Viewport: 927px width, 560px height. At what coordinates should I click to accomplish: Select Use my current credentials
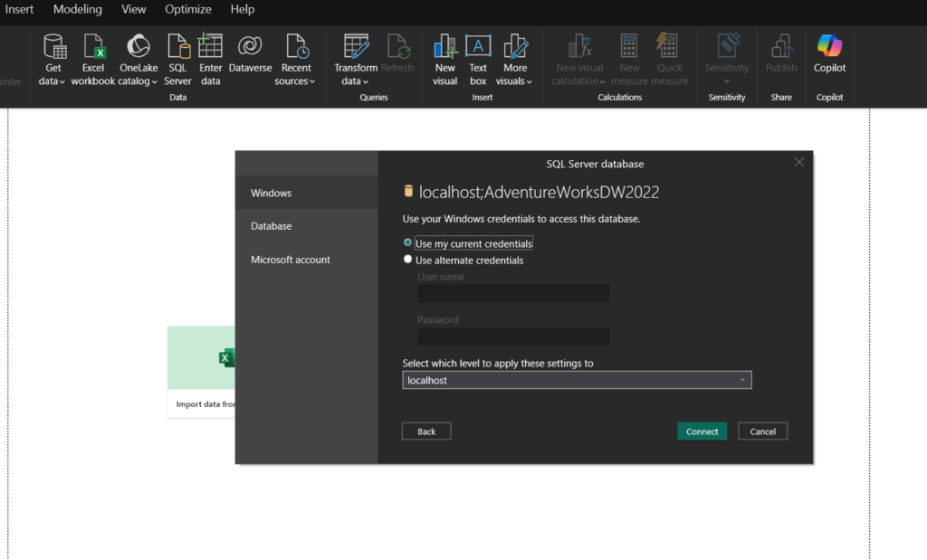(x=407, y=242)
